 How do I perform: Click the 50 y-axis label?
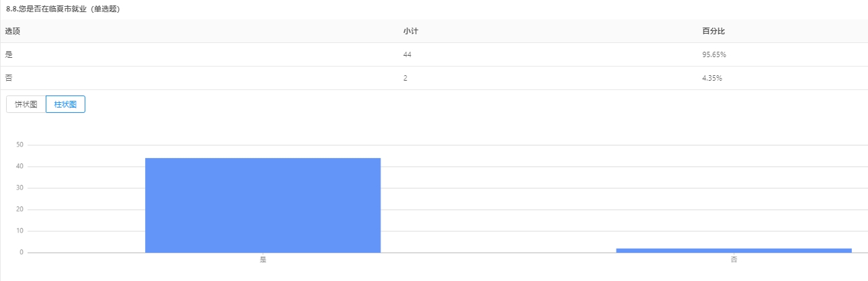20,145
